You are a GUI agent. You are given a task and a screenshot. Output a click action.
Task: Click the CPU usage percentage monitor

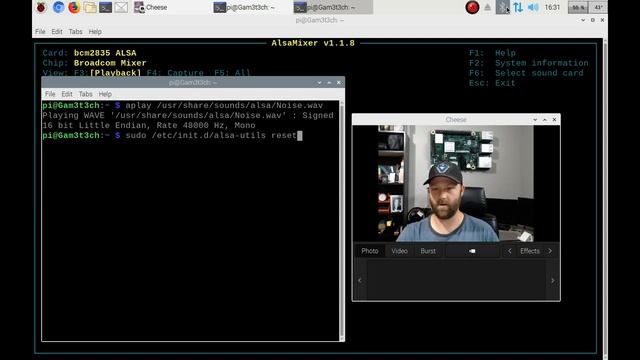pos(578,7)
